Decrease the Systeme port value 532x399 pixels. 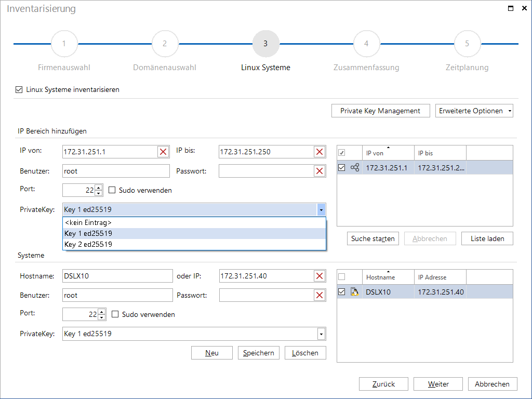click(x=101, y=317)
